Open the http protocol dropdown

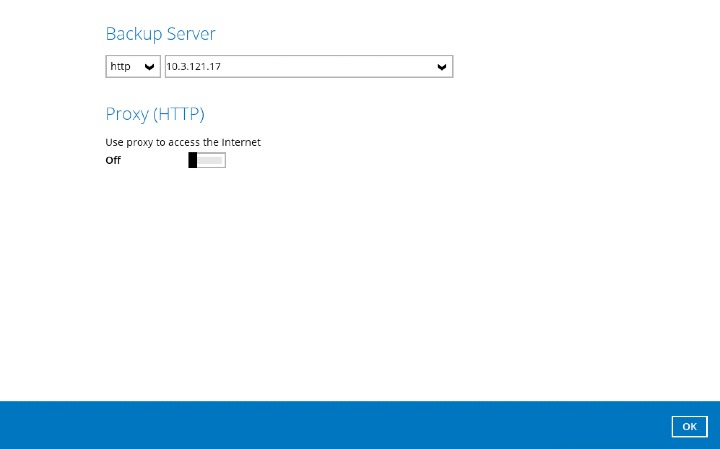tap(132, 67)
